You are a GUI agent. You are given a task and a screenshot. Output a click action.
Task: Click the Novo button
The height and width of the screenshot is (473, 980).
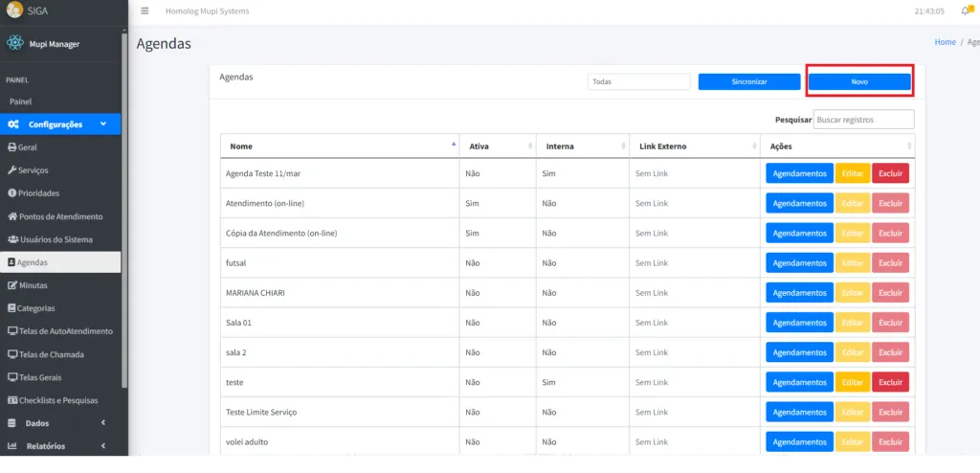pos(859,82)
